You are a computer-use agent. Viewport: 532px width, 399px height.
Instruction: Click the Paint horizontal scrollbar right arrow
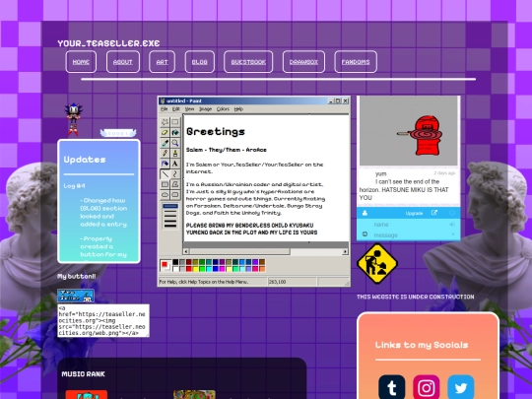pos(345,251)
